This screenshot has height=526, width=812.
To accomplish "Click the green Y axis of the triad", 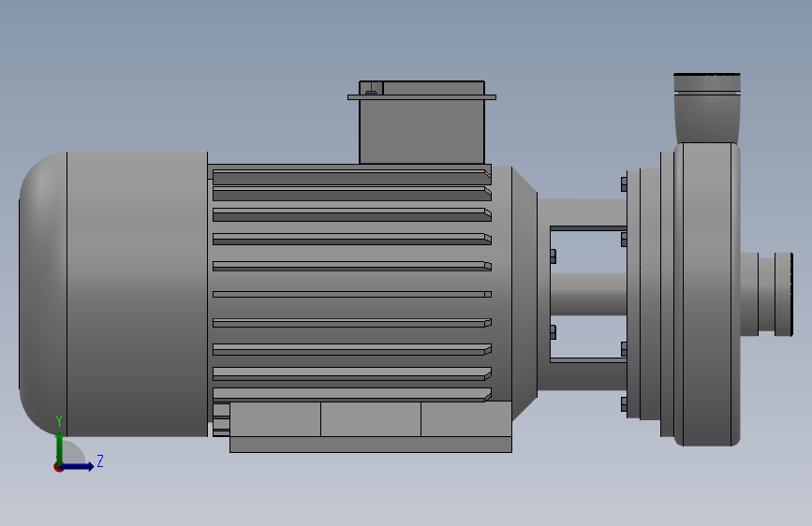I will (x=60, y=447).
